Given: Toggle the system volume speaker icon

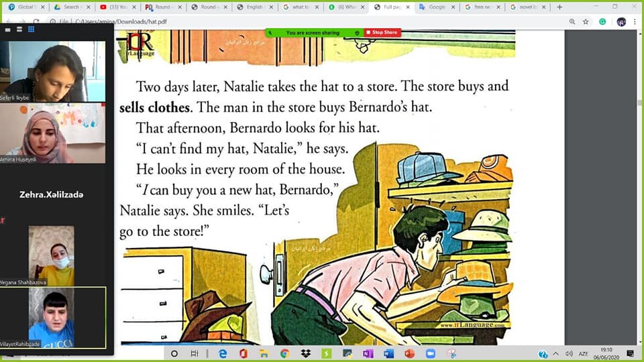Looking at the screenshot, I should [x=569, y=353].
